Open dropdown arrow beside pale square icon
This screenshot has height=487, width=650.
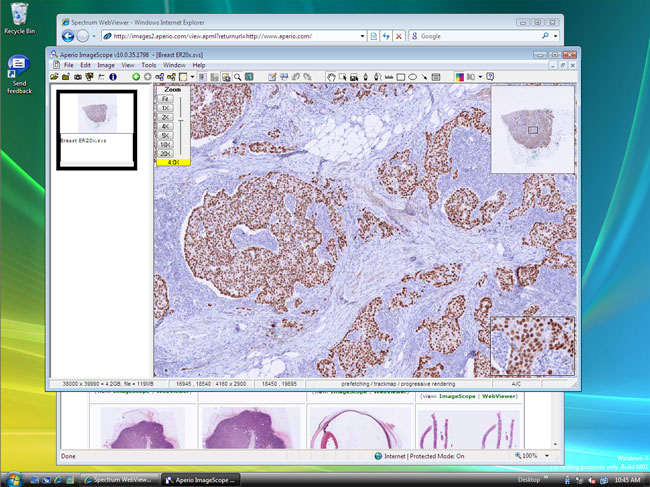[192, 77]
